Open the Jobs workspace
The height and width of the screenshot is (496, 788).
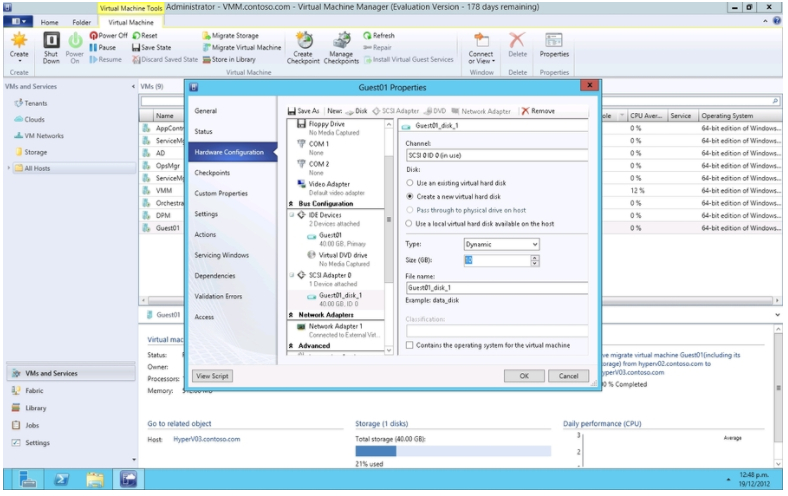[32, 425]
